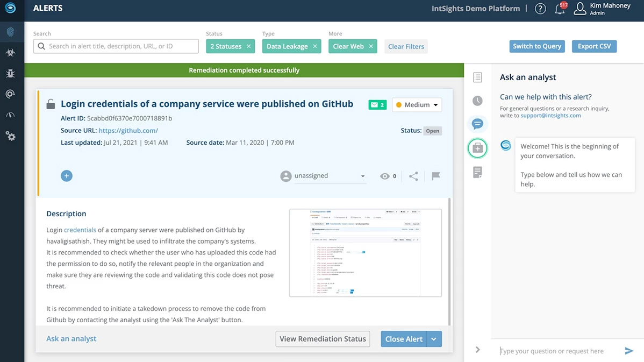644x362 pixels.
Task: Open the fingerprint icon in left sidebar
Action: [x=11, y=32]
